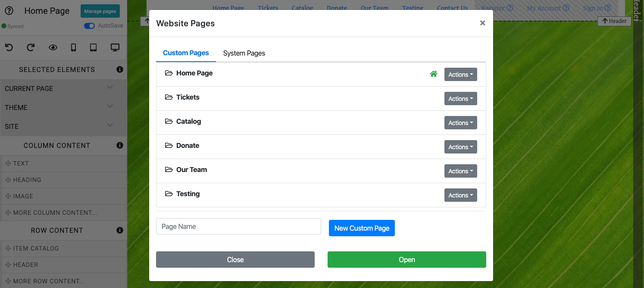
Task: Switch to mobile phone preview icon
Action: click(x=73, y=47)
